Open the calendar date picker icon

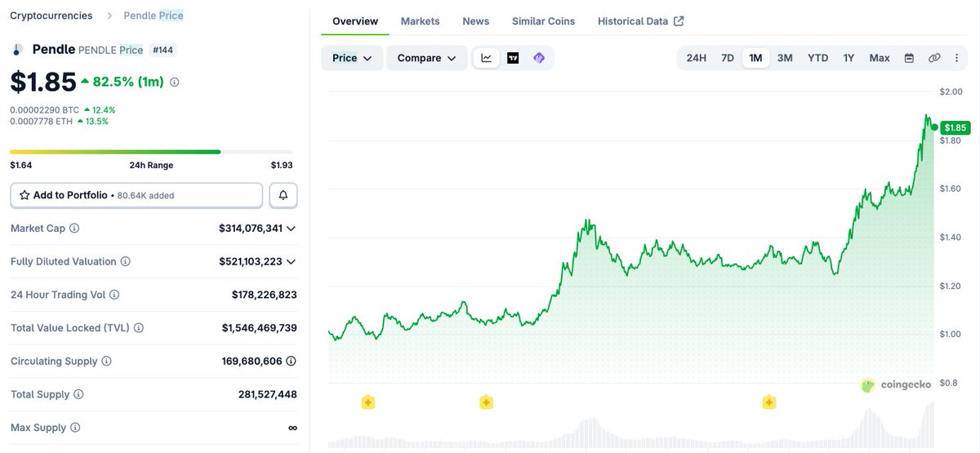[909, 58]
